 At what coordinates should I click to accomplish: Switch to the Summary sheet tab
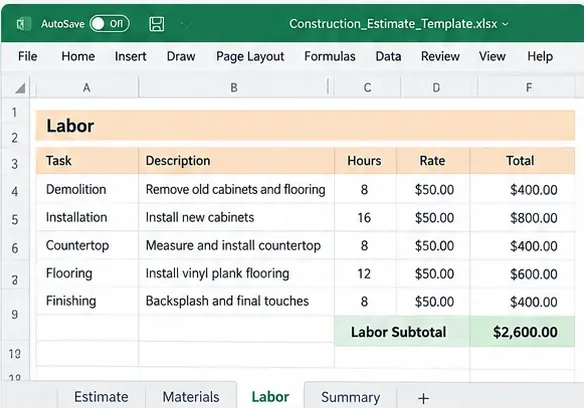[351, 397]
